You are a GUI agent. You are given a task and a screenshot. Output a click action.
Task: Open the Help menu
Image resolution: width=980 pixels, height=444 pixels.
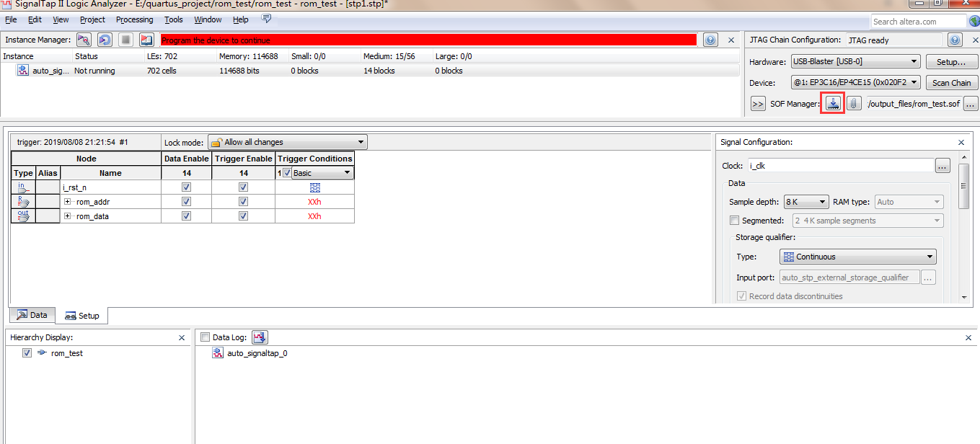pos(241,19)
